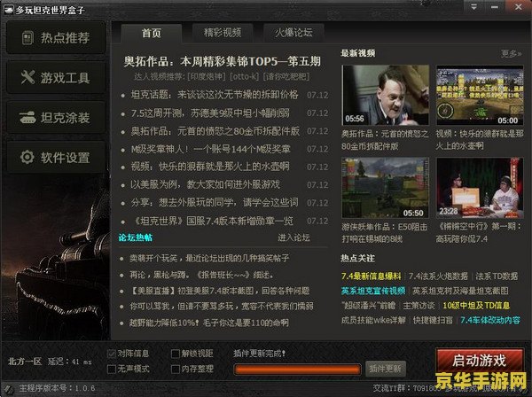The width and height of the screenshot is (532, 397).
Task: Open forum post 【美服直播】初登美服7.4版本截图
Action: coord(219,291)
